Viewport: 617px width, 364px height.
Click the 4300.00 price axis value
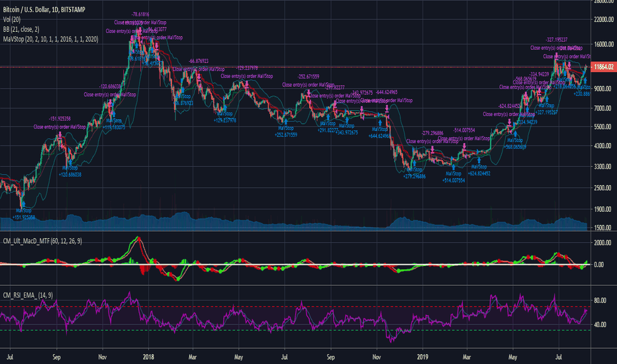tap(604, 146)
